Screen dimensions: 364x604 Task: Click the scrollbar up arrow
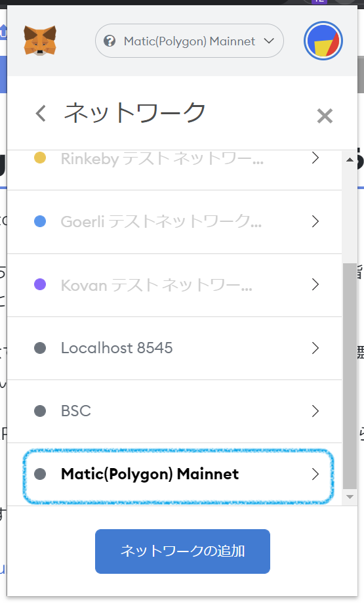[x=350, y=159]
